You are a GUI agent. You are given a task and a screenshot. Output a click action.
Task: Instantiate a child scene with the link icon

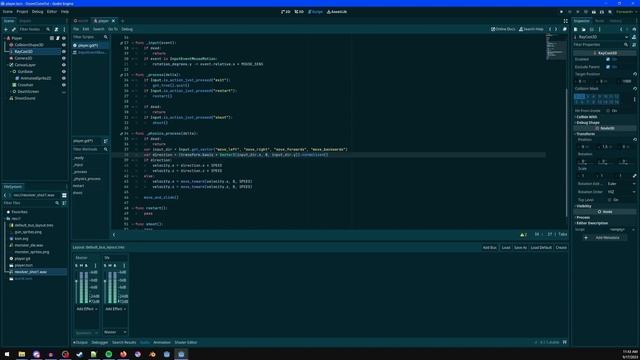(x=13, y=29)
